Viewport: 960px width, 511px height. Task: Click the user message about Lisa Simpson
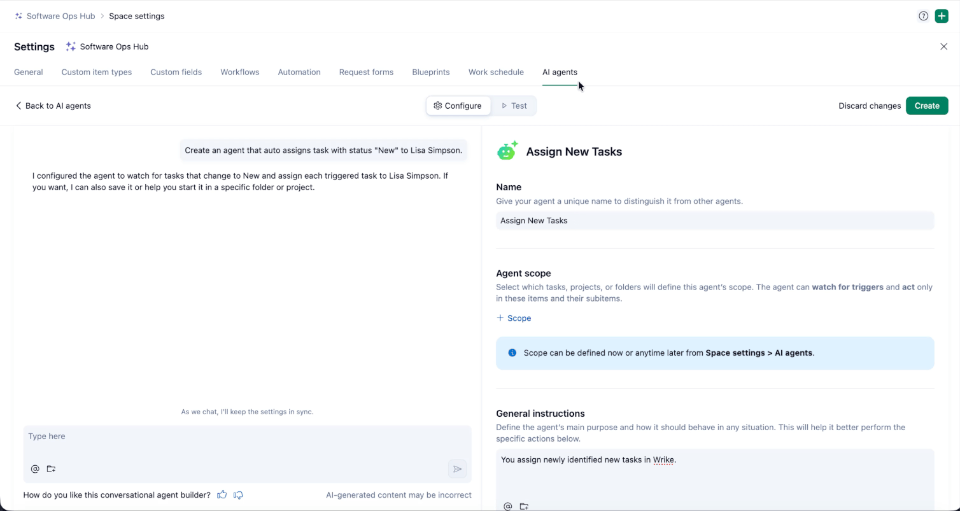pos(323,150)
